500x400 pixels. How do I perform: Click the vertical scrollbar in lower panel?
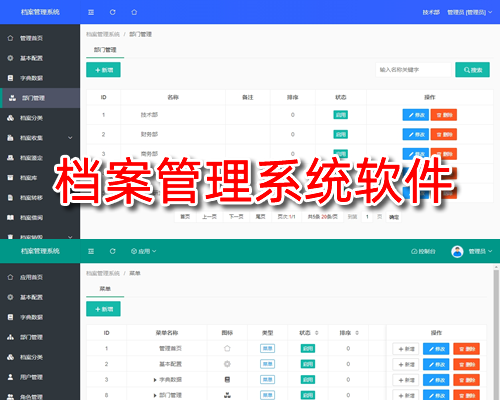496,332
